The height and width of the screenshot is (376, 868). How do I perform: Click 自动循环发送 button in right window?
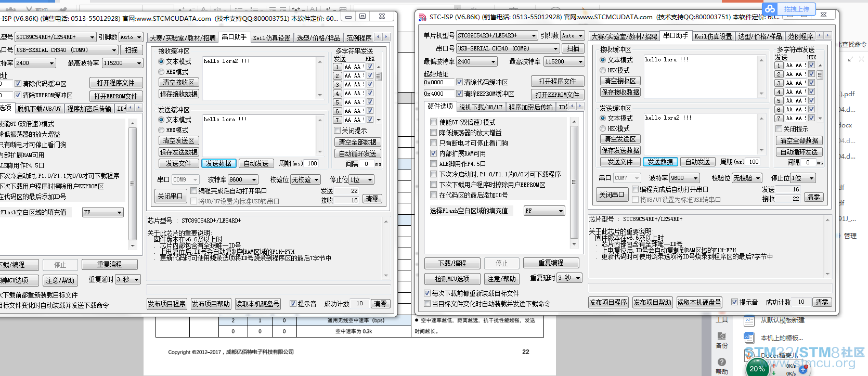799,152
